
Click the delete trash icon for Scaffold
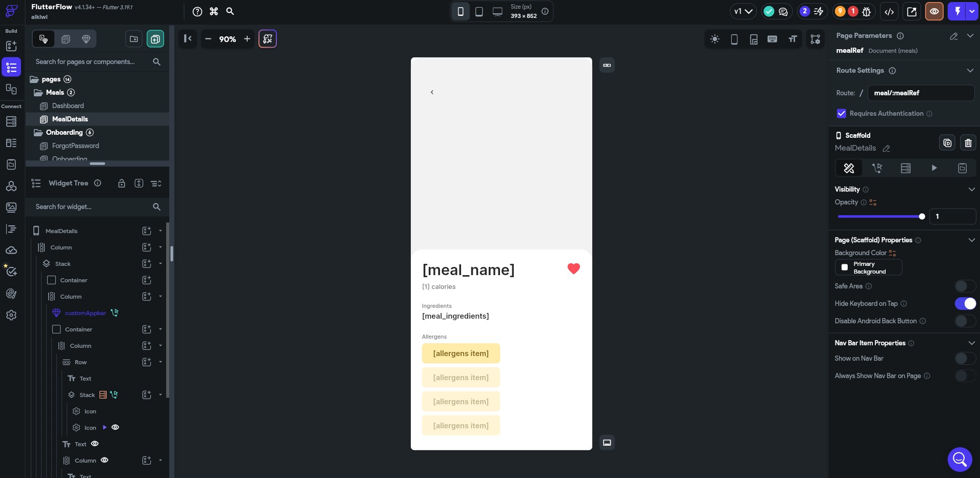(x=968, y=143)
